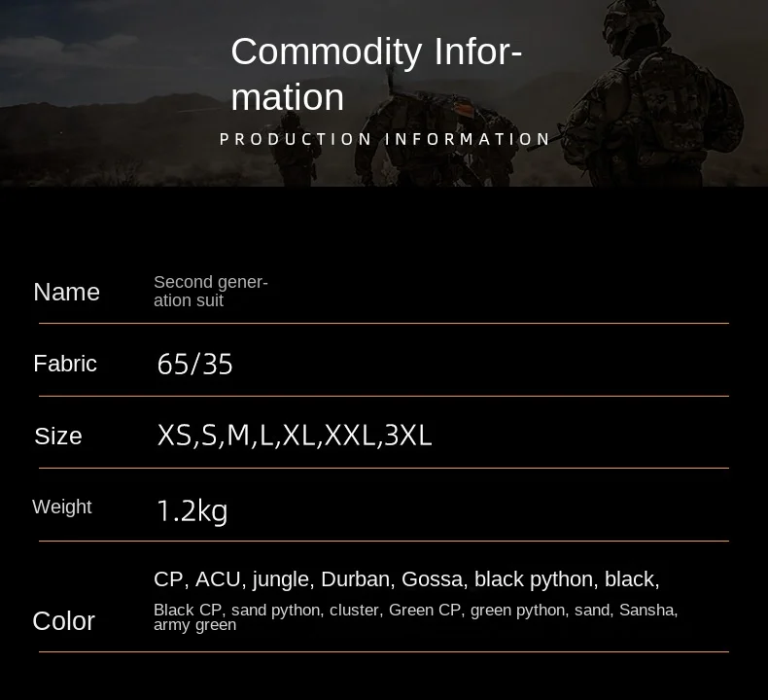Click the Name row label
The height and width of the screenshot is (700, 768).
pos(66,292)
